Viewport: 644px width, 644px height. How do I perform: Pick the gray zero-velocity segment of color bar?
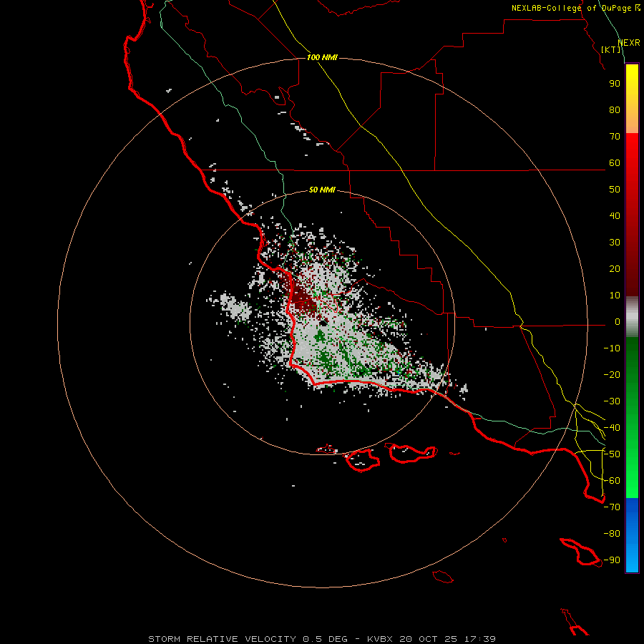pos(632,317)
